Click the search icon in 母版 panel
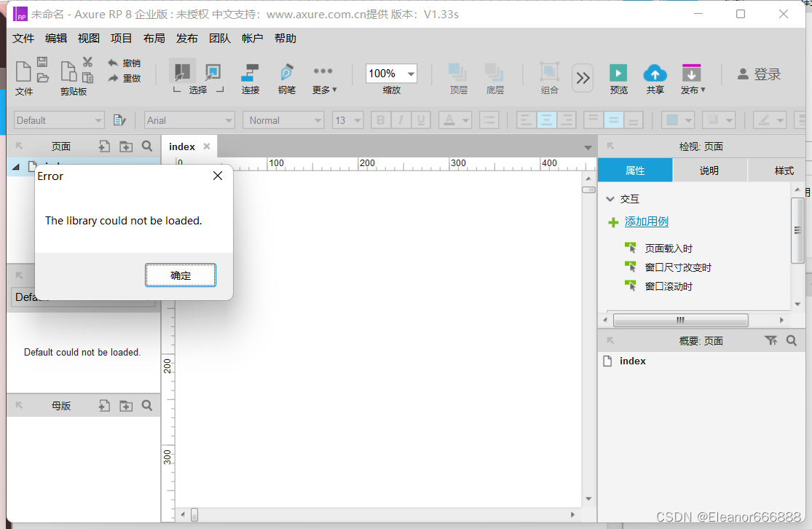The image size is (812, 529). coord(148,406)
